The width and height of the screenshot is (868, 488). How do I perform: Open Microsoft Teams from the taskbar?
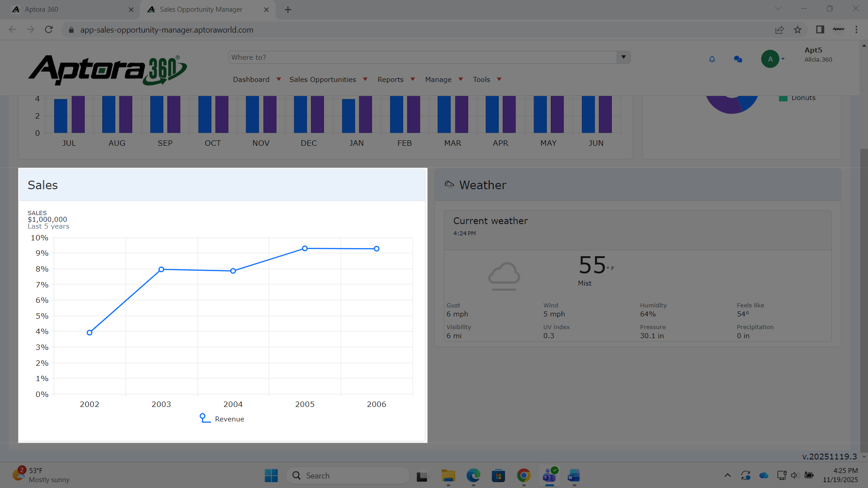(549, 476)
